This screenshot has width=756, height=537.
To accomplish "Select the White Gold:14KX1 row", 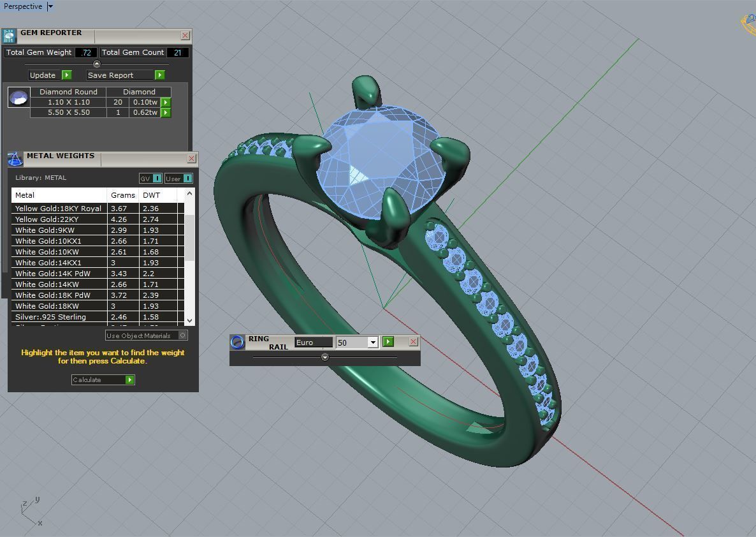I will 98,263.
